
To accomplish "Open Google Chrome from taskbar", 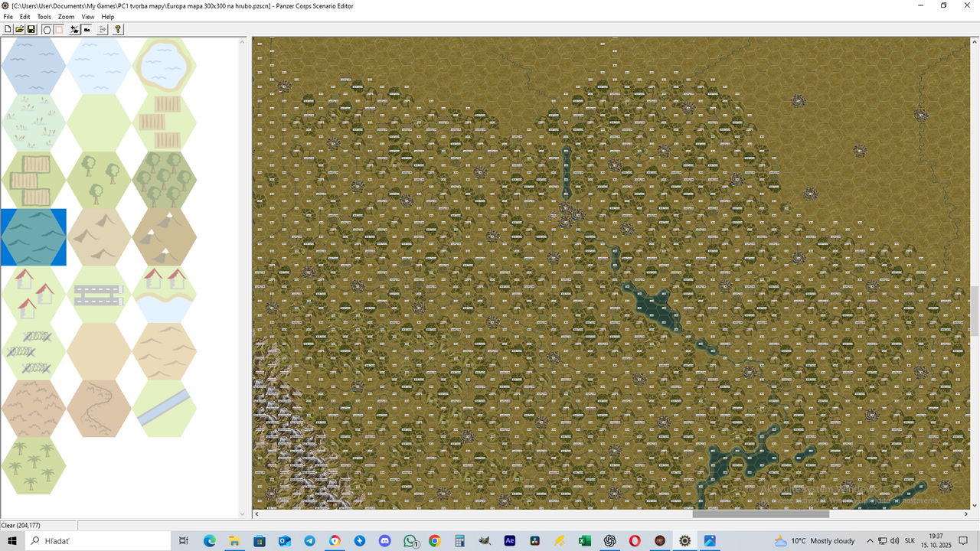I will pyautogui.click(x=435, y=541).
